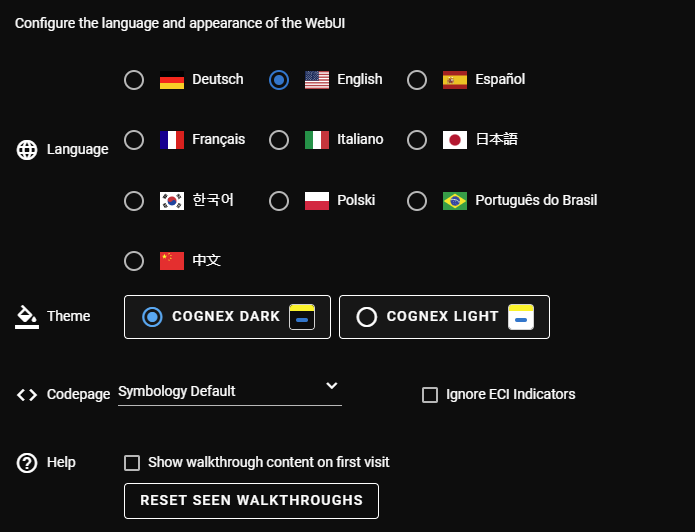The width and height of the screenshot is (695, 532).
Task: Click the Help question mark icon
Action: pyautogui.click(x=27, y=463)
